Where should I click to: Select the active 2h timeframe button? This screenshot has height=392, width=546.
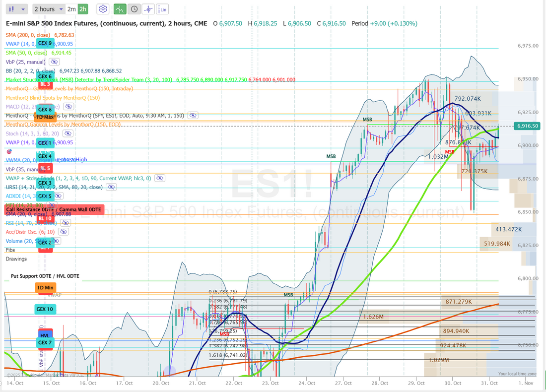point(83,9)
